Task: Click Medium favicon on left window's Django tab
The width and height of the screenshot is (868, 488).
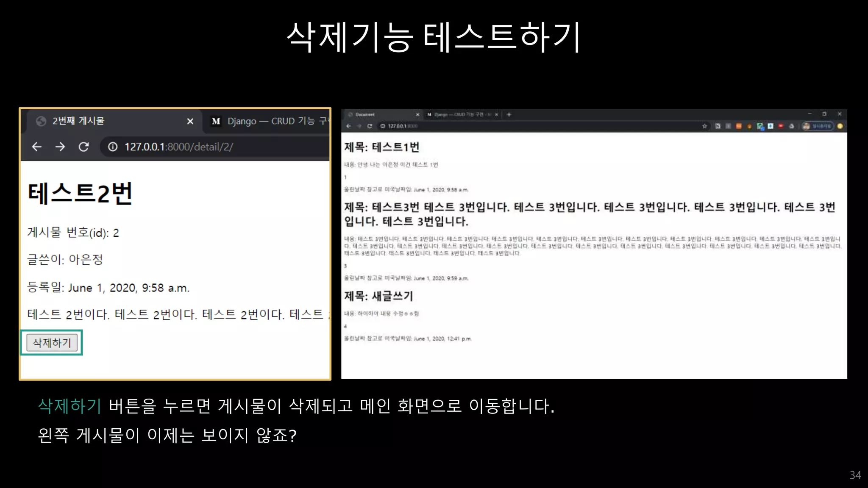Action: coord(216,121)
